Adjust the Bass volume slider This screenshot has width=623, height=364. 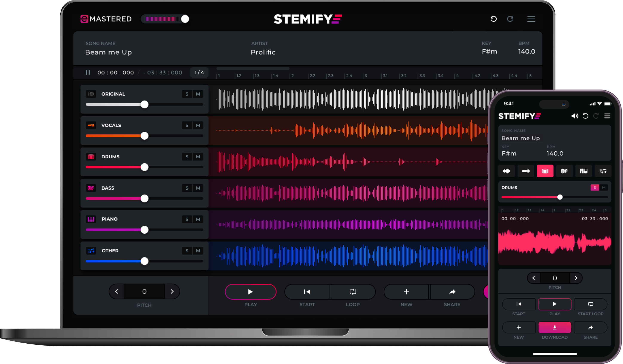coord(144,198)
